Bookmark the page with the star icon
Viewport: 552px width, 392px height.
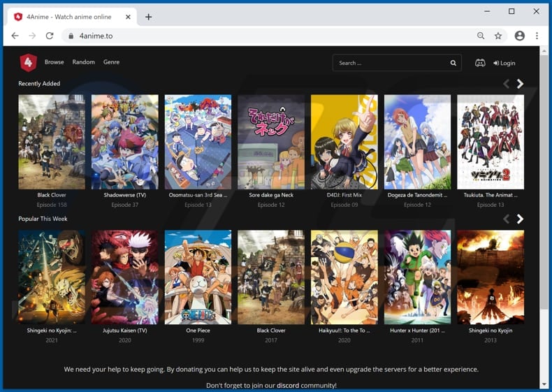[x=497, y=36]
